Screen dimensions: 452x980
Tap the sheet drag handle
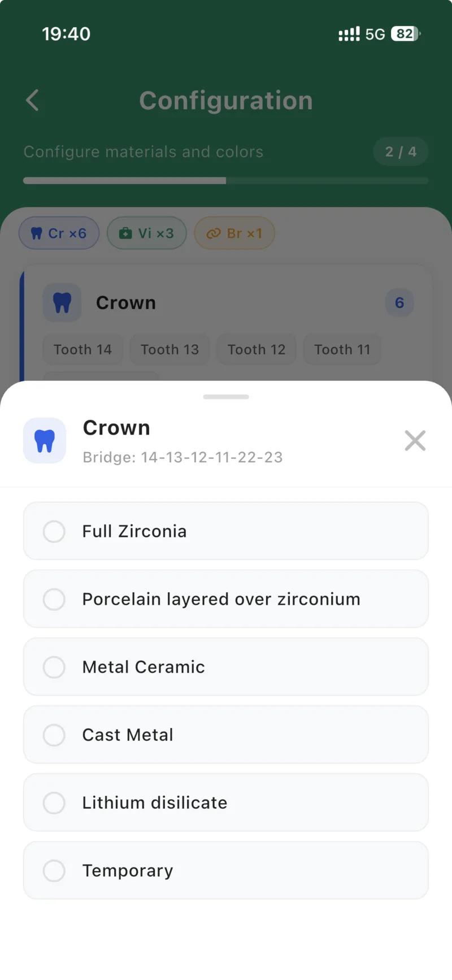click(x=226, y=397)
